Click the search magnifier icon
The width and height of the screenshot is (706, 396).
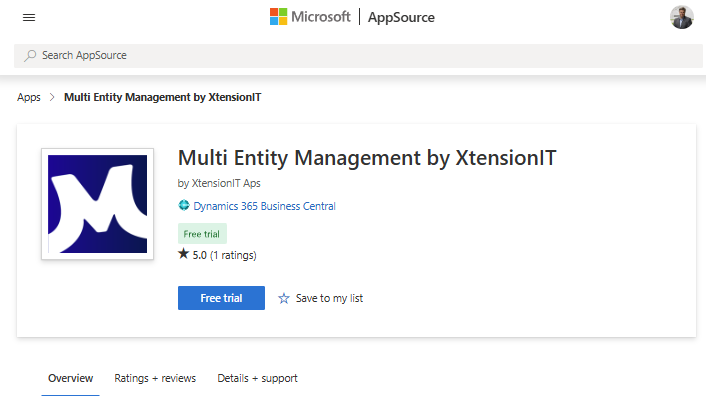pyautogui.click(x=30, y=55)
